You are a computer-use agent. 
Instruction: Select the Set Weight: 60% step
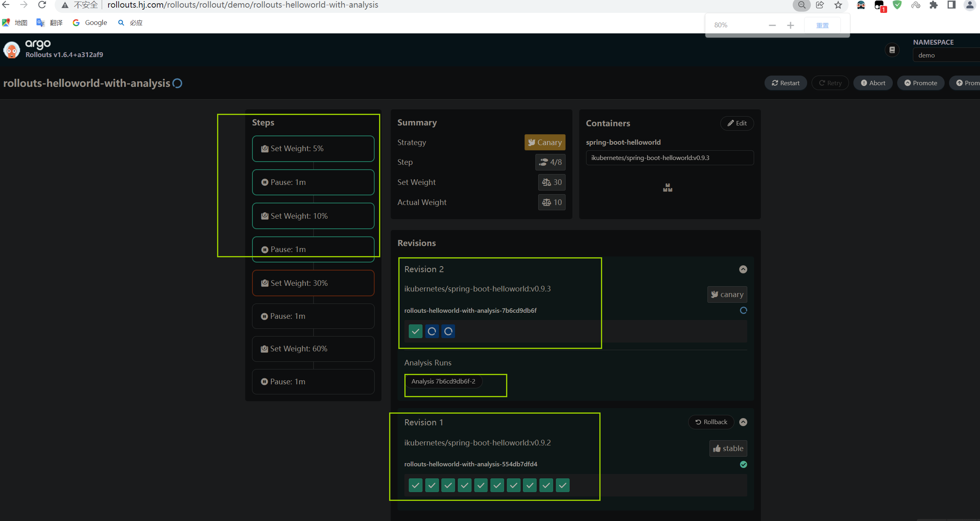(313, 349)
